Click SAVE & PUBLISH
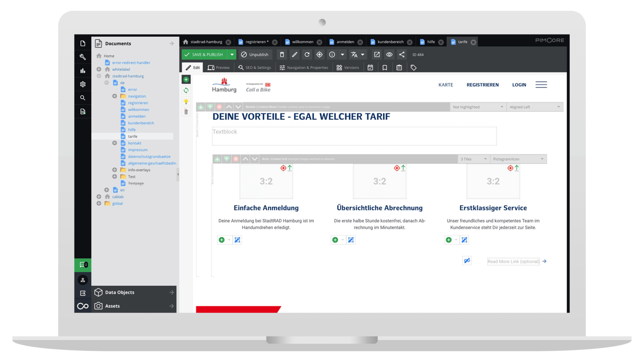The image size is (644, 362). click(x=208, y=54)
